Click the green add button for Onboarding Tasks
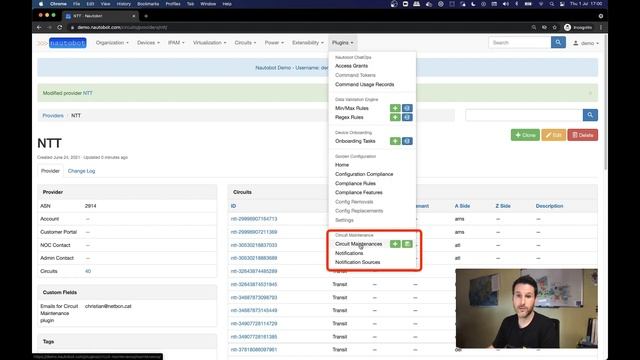This screenshot has width=640, height=360. [x=395, y=141]
